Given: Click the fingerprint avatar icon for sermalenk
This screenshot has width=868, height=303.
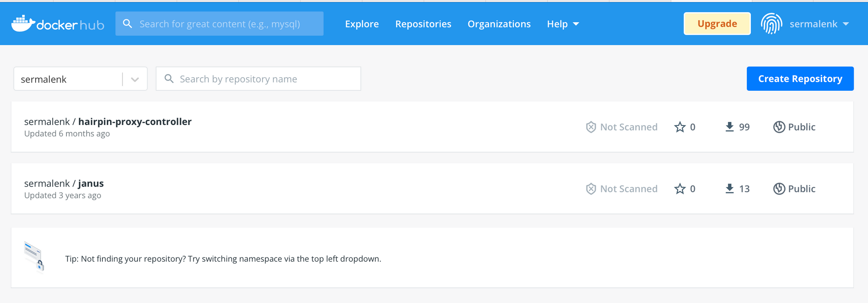Looking at the screenshot, I should (x=771, y=24).
